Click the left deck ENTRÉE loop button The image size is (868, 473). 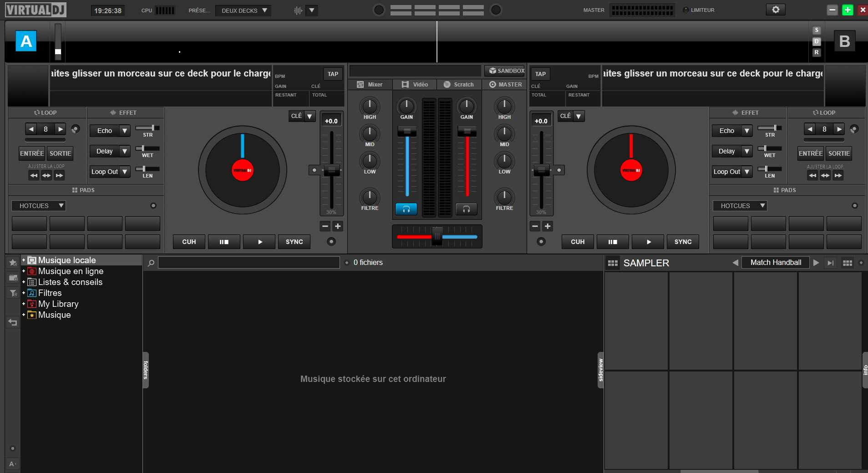click(x=32, y=153)
